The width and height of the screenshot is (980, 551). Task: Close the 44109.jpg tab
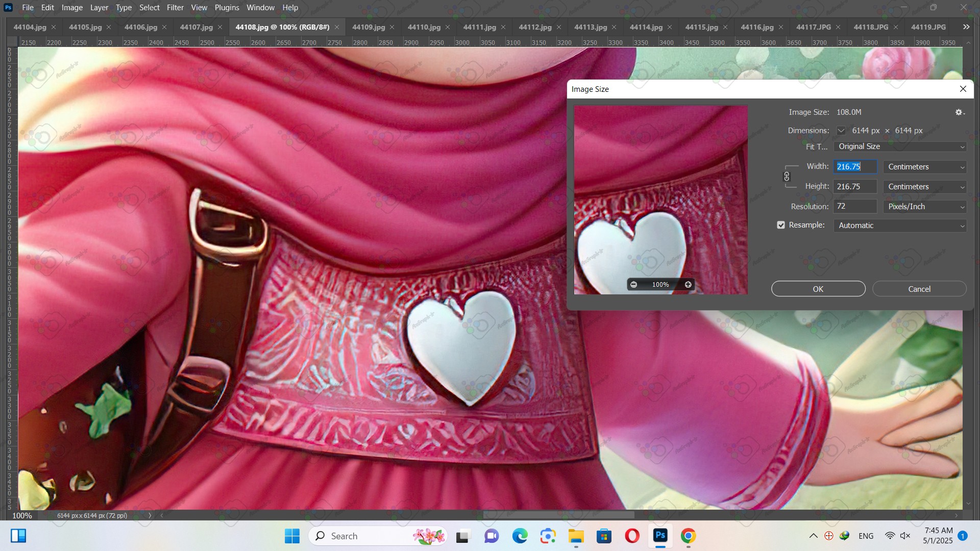[392, 27]
